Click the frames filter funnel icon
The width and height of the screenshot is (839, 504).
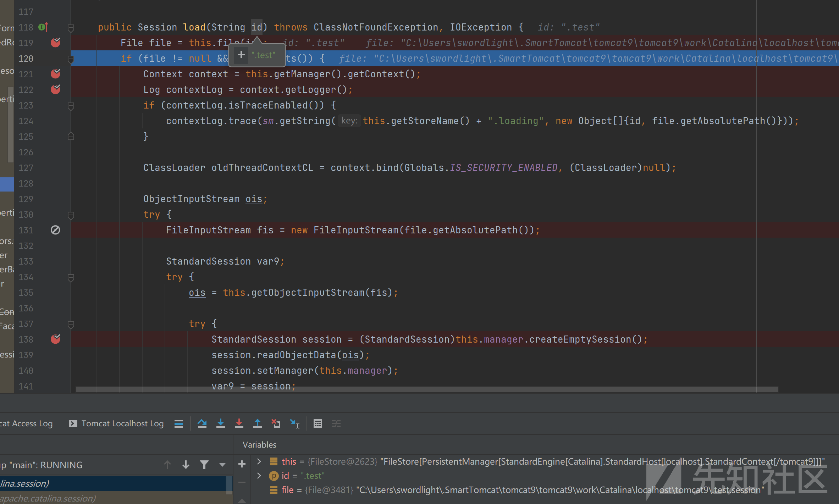point(204,465)
